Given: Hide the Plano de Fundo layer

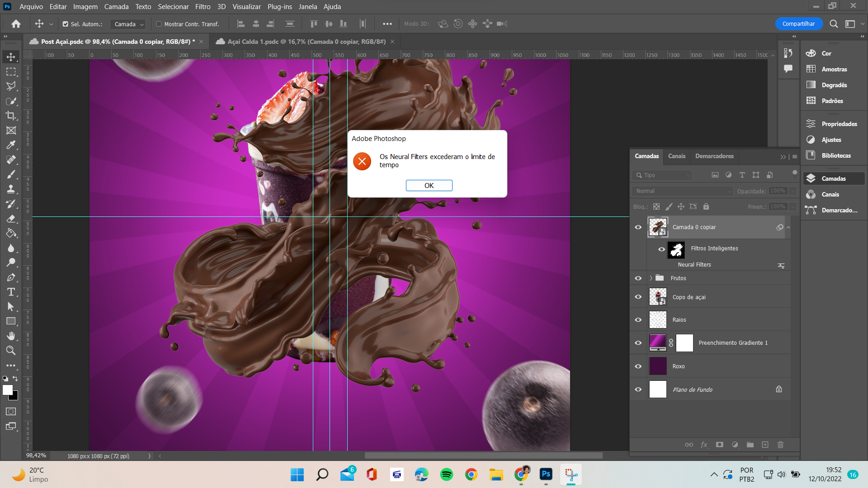Looking at the screenshot, I should point(638,389).
